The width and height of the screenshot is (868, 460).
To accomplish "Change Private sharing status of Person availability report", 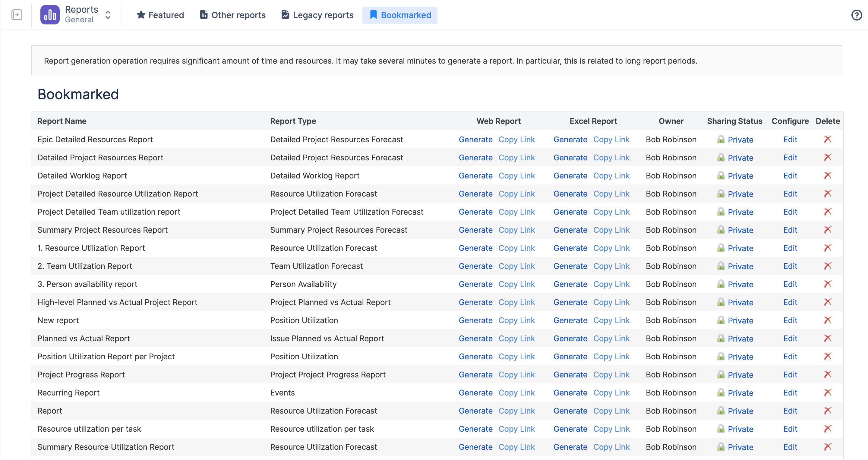I will click(x=740, y=284).
